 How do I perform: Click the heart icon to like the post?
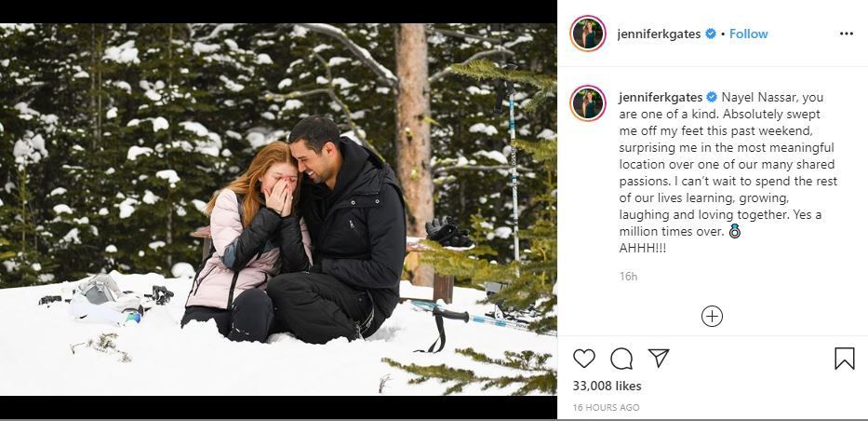583,359
